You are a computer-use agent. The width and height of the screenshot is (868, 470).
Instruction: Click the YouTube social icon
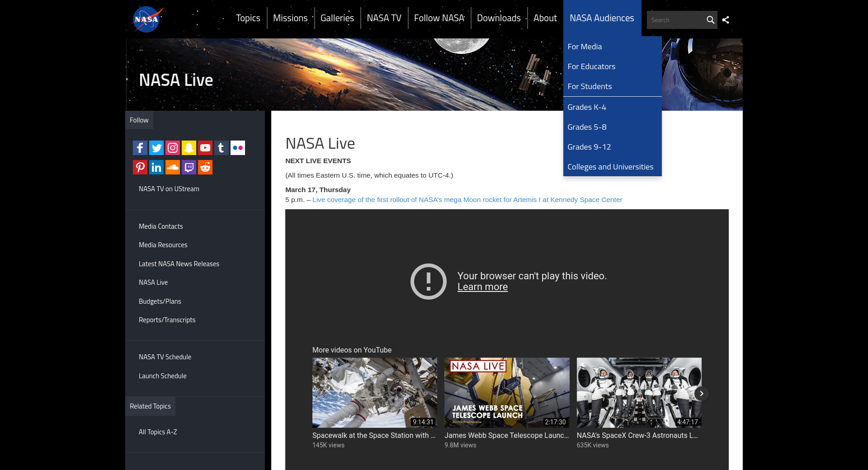click(205, 148)
